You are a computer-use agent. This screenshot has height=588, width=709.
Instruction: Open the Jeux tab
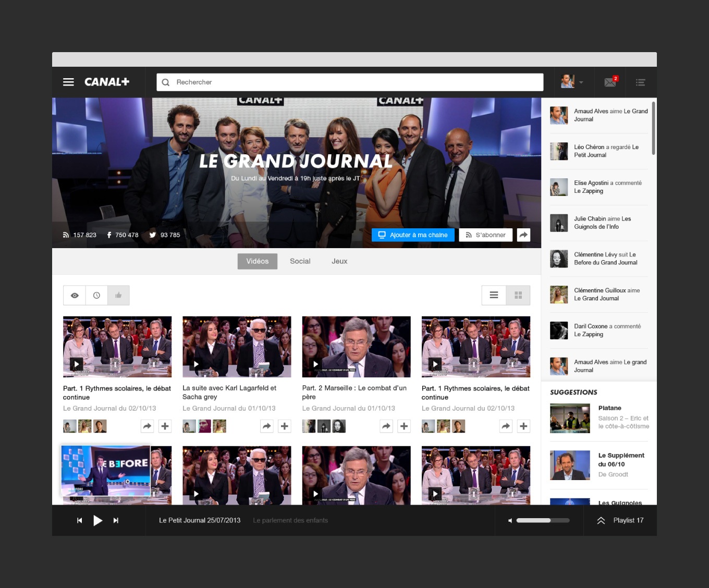[x=339, y=261]
